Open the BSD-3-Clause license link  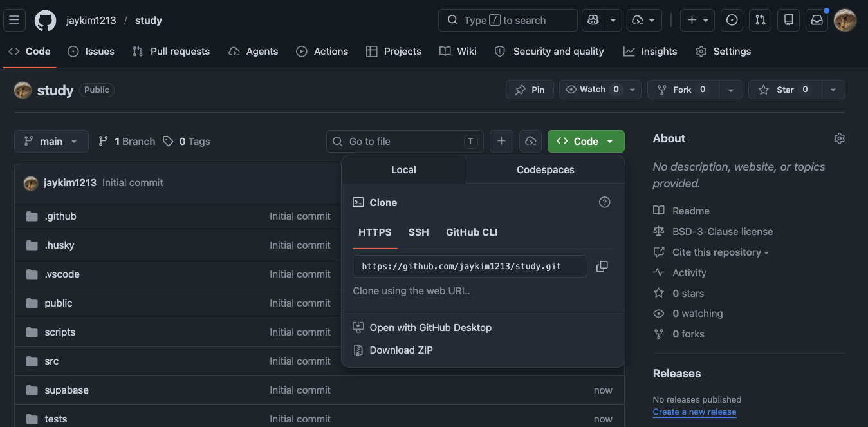(713, 231)
